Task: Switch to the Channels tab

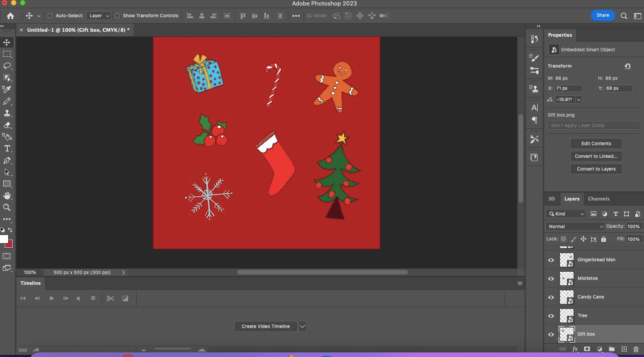Action: [x=598, y=199]
